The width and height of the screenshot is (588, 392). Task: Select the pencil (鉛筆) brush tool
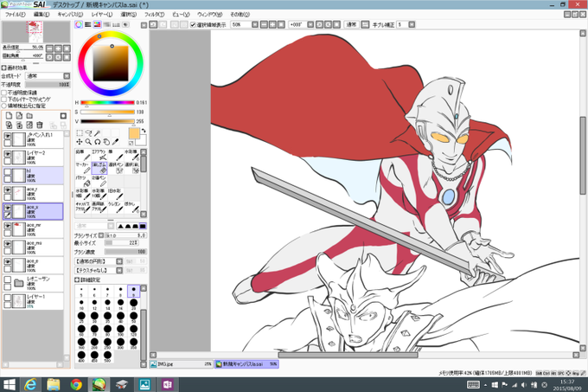pos(83,155)
